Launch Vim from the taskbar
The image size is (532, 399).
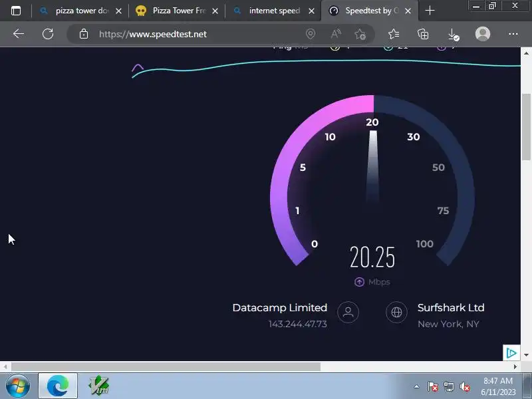click(98, 386)
